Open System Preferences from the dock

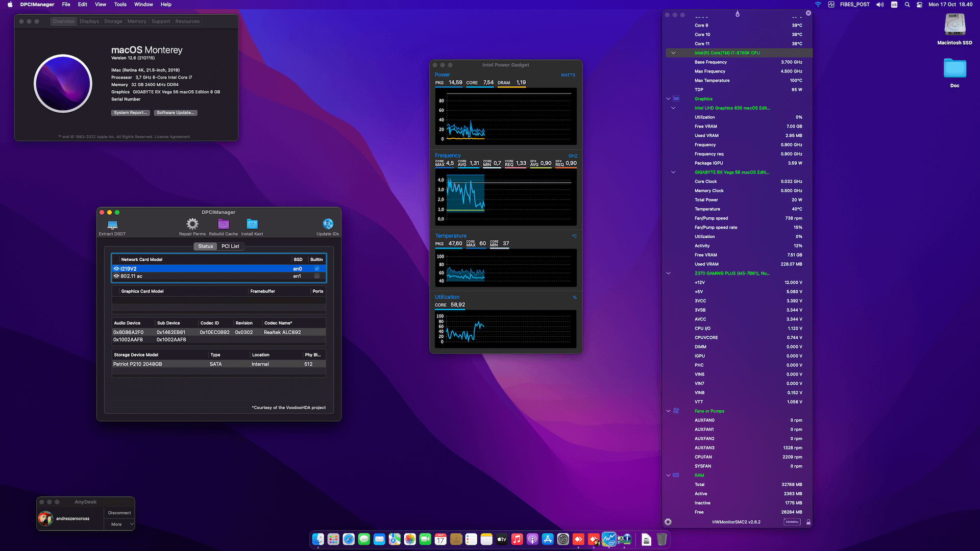pyautogui.click(x=563, y=539)
